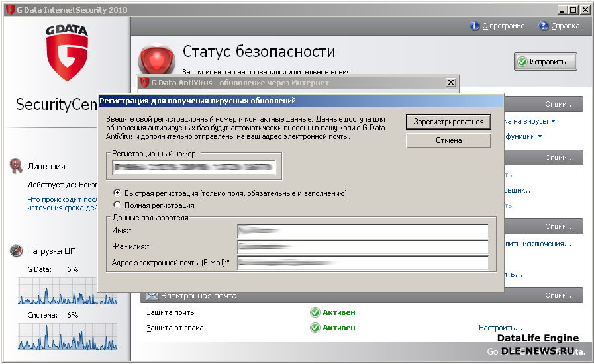Click the Лицензия heading text
The width and height of the screenshot is (594, 364).
coord(46,167)
